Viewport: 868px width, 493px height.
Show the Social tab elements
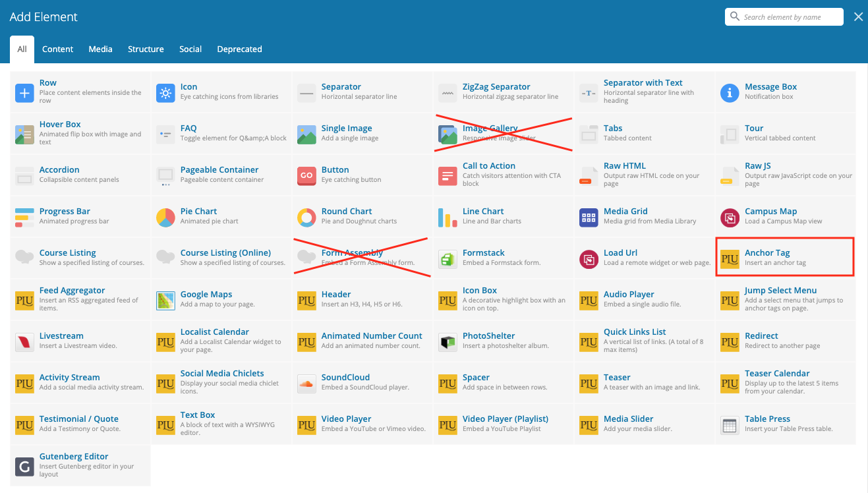tap(190, 49)
